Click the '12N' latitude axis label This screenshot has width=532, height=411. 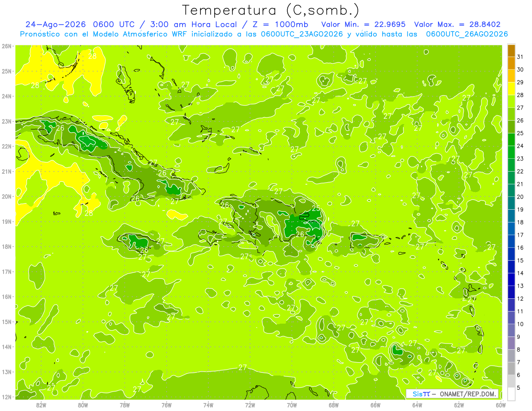pos(6,397)
